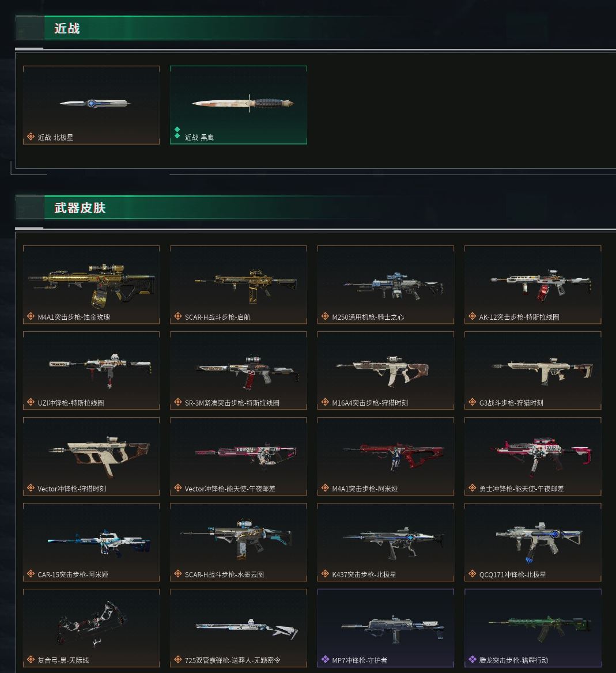Screen dimensions: 616x673
Task: Select the AK-12突击步枪-特斯拉线圈 skin
Action: pos(532,285)
